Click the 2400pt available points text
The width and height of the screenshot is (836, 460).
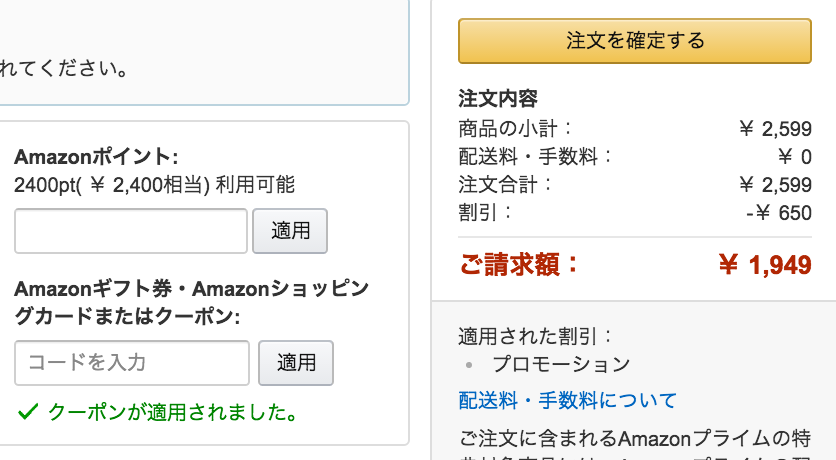coord(154,184)
